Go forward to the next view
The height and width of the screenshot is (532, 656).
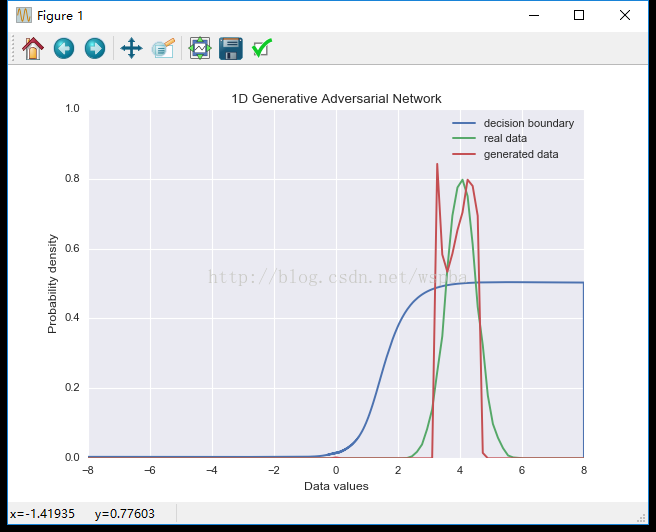(95, 49)
